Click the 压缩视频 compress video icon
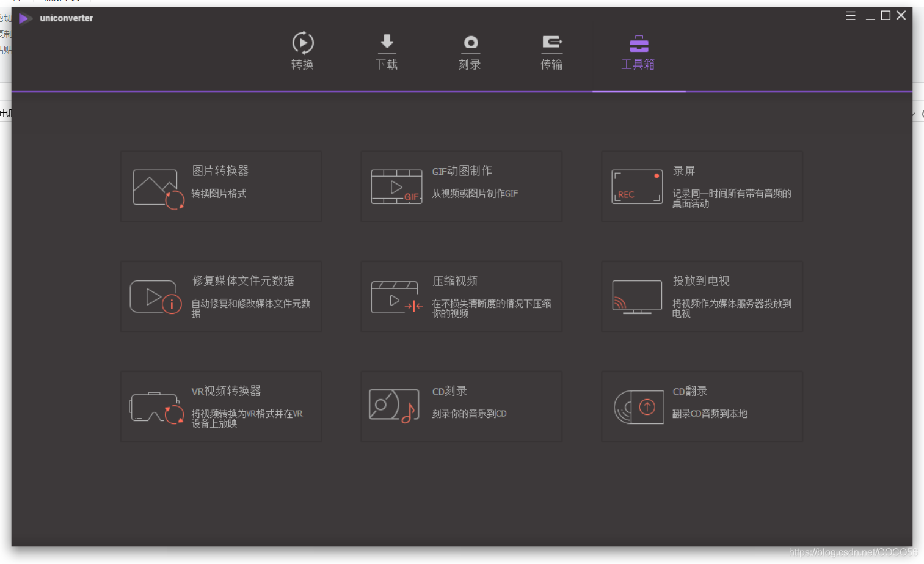The width and height of the screenshot is (924, 564). [x=397, y=298]
